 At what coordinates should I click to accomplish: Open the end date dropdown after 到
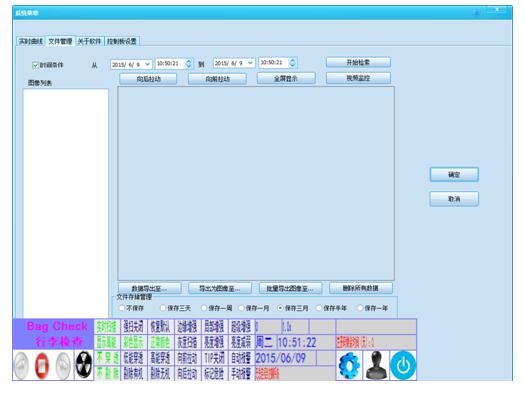click(250, 63)
